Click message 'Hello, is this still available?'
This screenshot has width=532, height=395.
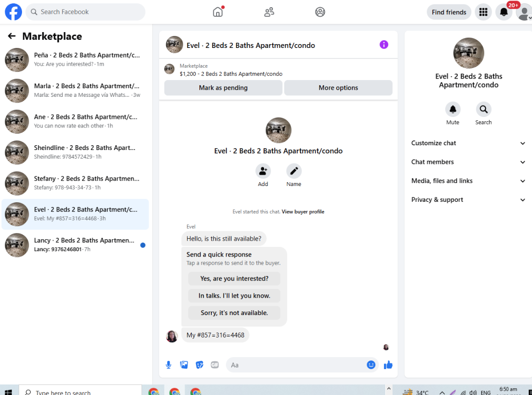pyautogui.click(x=224, y=239)
